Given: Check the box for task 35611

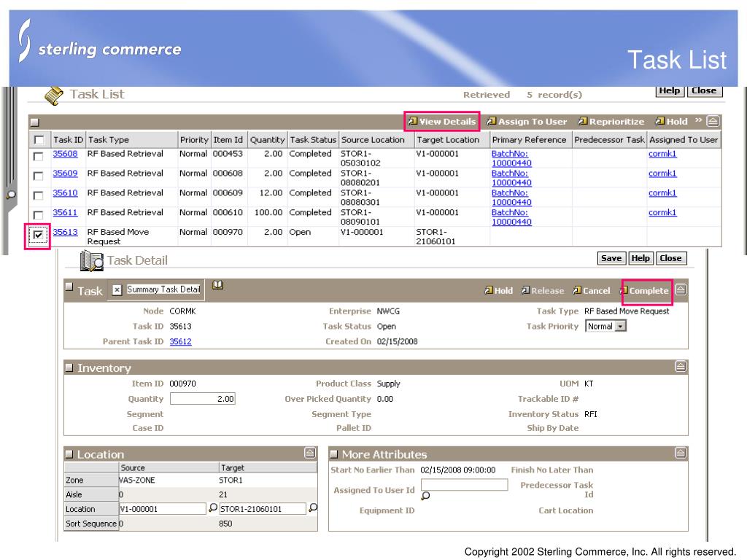Looking at the screenshot, I should [39, 215].
